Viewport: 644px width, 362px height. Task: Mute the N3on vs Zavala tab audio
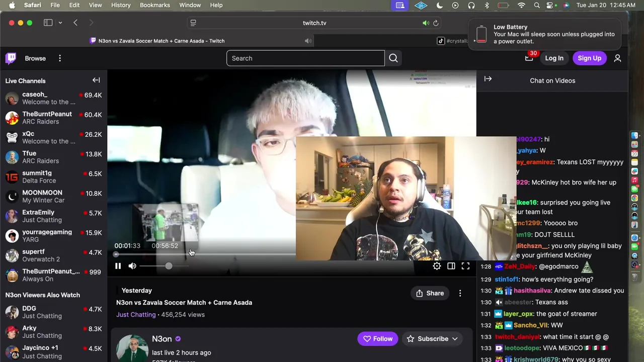(x=308, y=41)
